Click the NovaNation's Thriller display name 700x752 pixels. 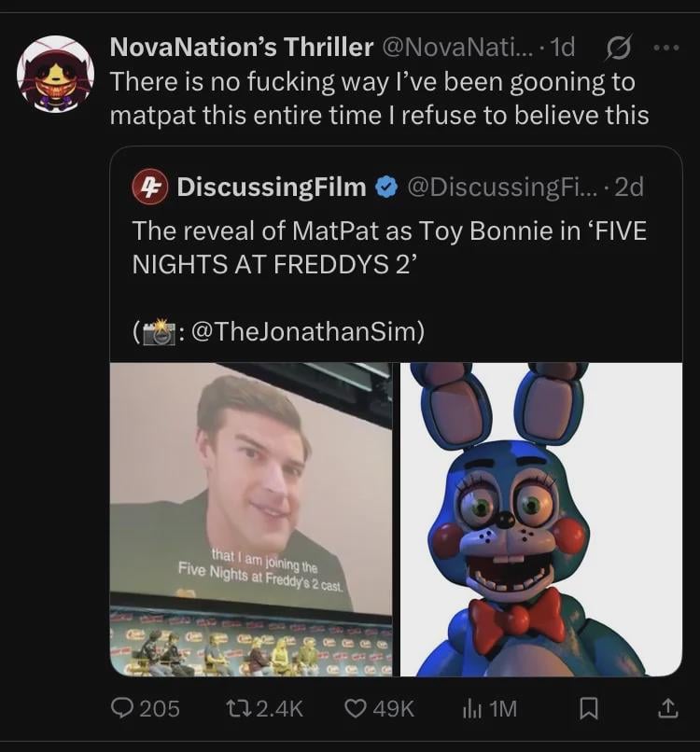(241, 47)
